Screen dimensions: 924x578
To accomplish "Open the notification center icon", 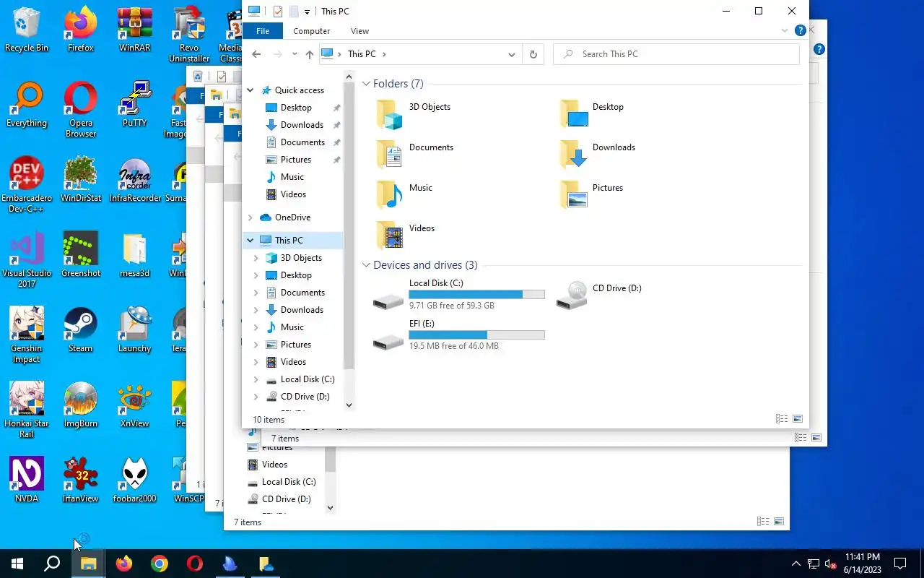I will coord(900,564).
